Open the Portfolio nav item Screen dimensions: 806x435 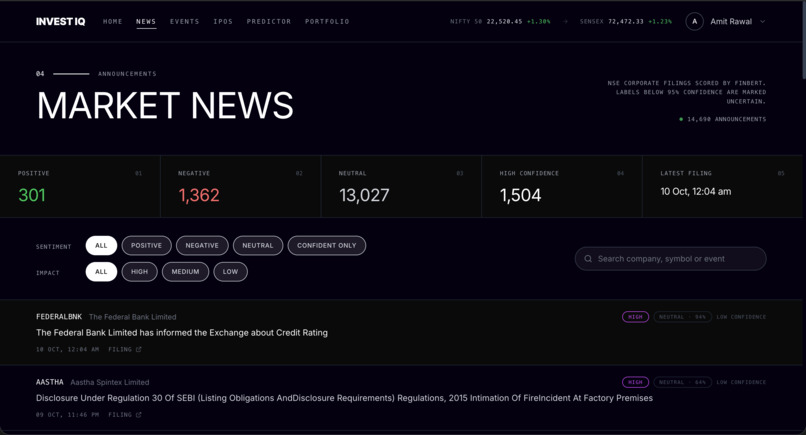(x=327, y=22)
